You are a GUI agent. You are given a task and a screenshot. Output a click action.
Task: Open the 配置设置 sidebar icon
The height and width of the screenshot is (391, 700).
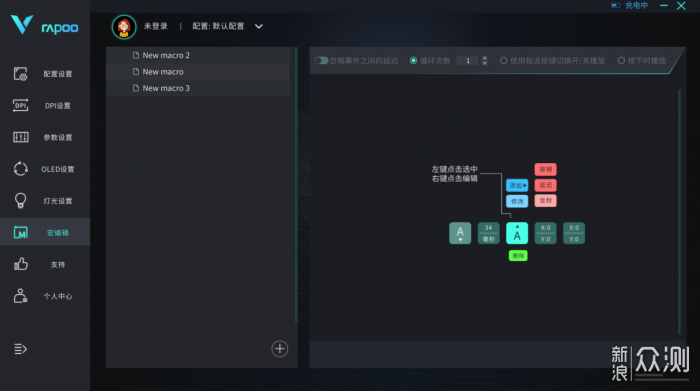pos(21,74)
